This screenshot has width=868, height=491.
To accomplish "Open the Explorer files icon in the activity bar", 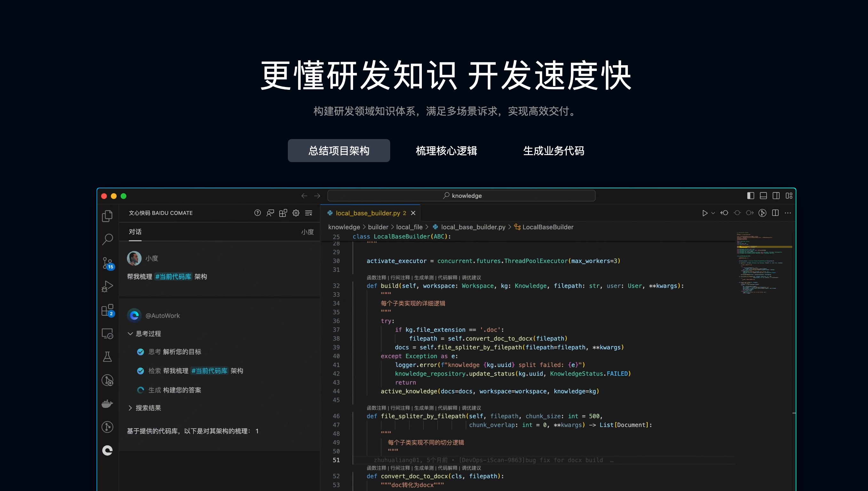I will [107, 216].
